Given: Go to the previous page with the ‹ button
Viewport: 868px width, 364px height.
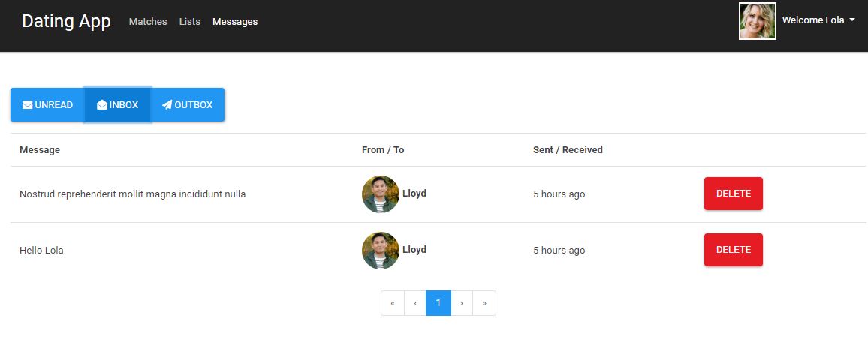Looking at the screenshot, I should click(415, 303).
